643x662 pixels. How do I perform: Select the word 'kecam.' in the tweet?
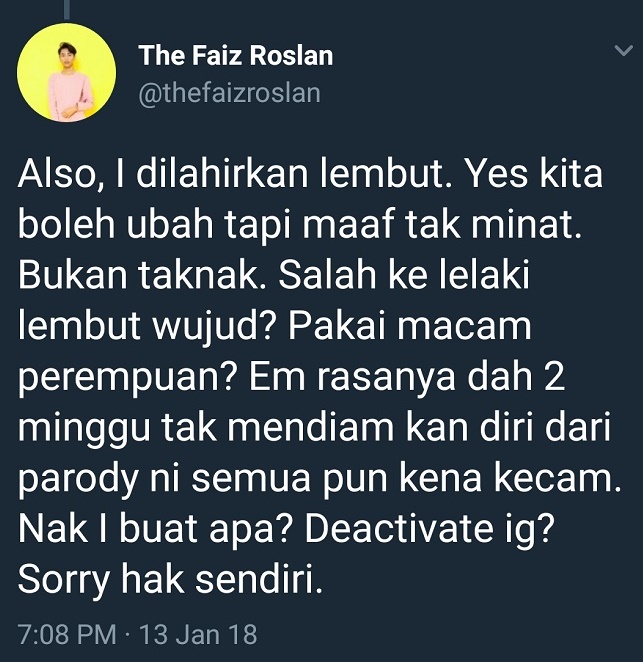point(557,478)
